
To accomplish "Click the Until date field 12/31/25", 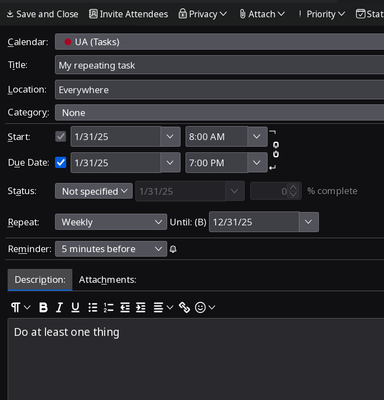I will 254,222.
